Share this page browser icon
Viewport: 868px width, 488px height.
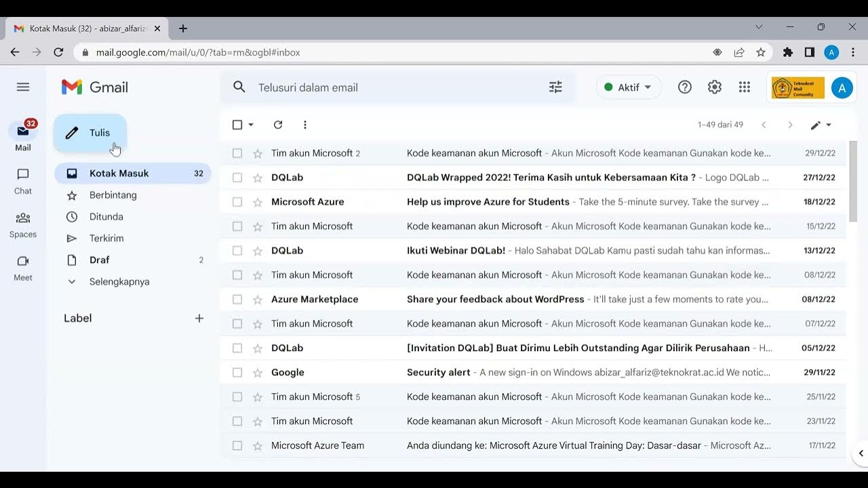pyautogui.click(x=739, y=52)
